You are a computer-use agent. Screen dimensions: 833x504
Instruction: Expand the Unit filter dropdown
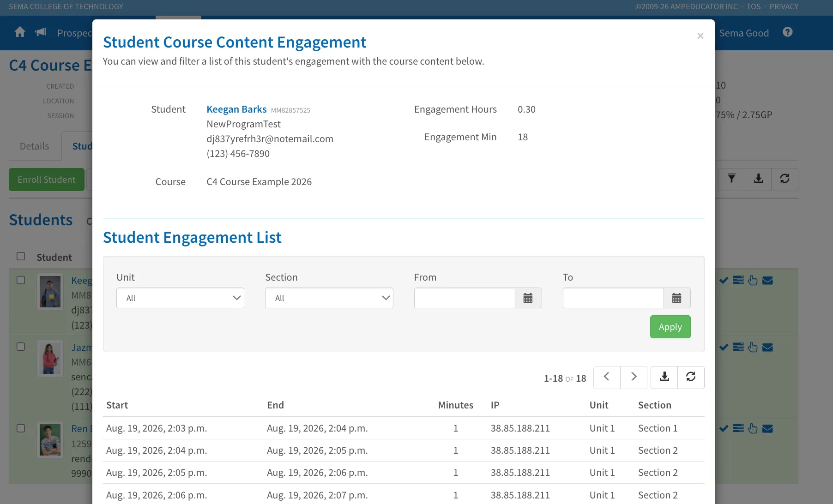[180, 298]
